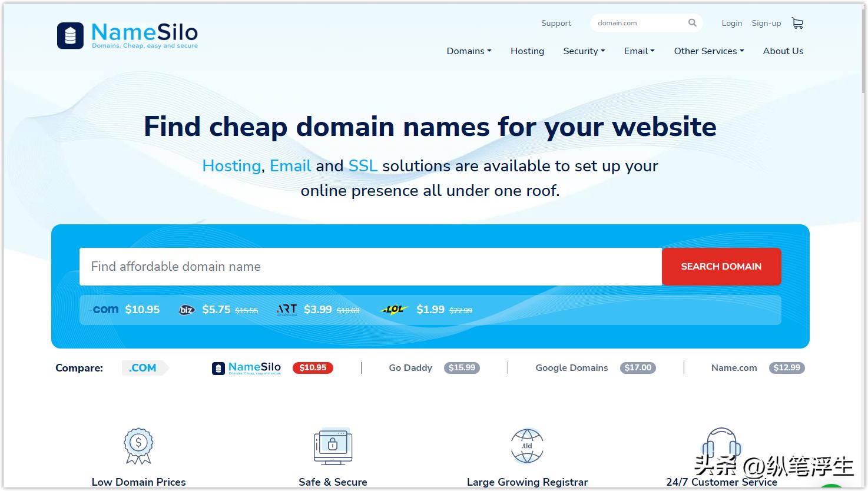Click the NameSilo logo in the header
The width and height of the screenshot is (868, 491).
[x=127, y=35]
